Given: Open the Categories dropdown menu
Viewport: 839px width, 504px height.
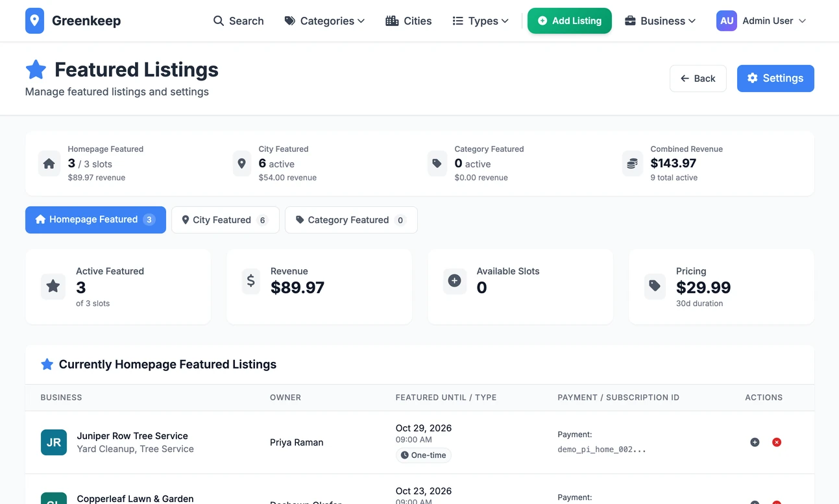Looking at the screenshot, I should pos(324,21).
